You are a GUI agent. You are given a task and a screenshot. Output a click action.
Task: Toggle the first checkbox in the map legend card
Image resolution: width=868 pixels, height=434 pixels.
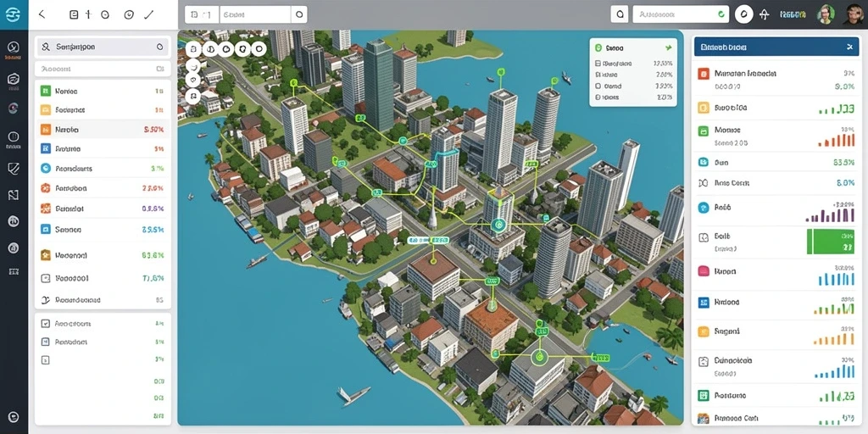[598, 63]
